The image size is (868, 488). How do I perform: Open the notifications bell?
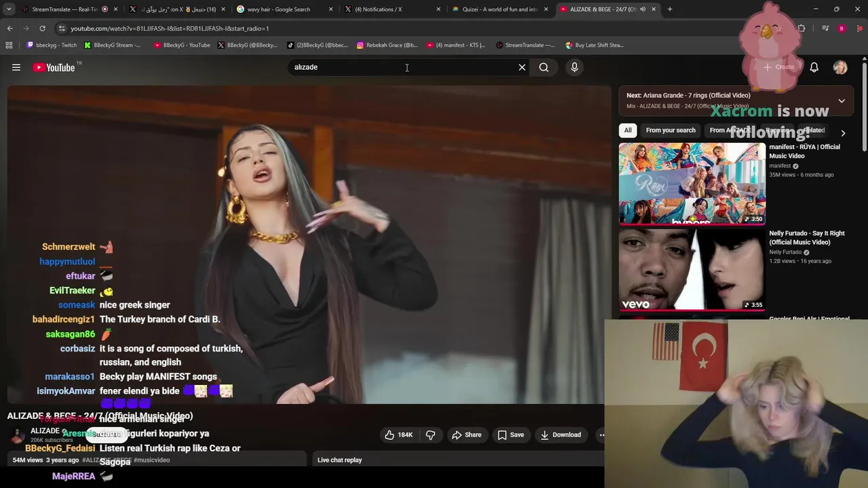click(x=814, y=67)
